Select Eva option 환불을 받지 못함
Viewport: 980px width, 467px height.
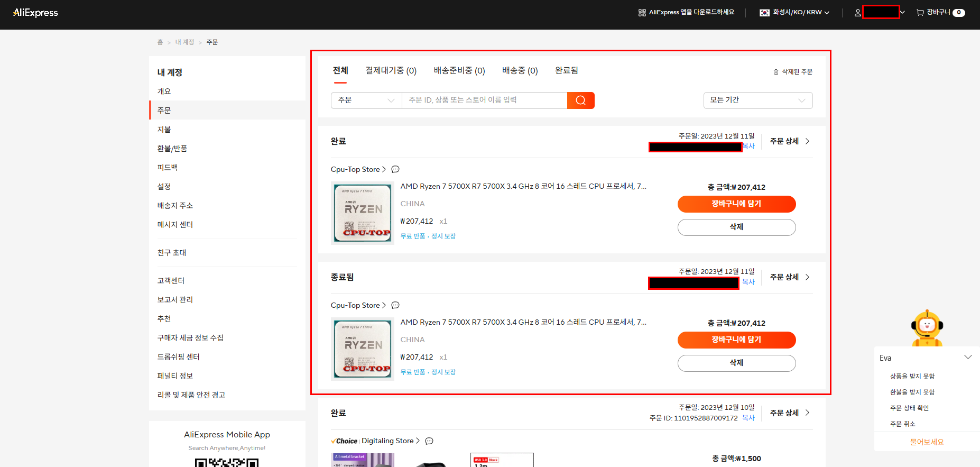[x=912, y=392]
